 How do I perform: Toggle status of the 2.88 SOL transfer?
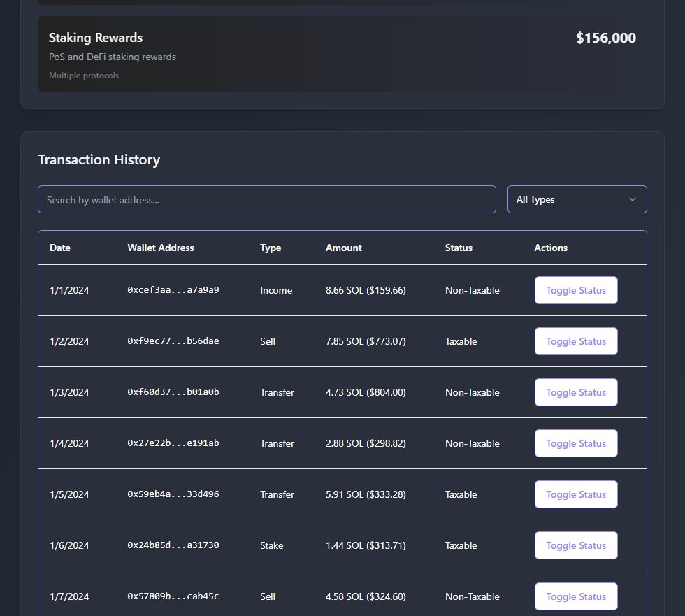pyautogui.click(x=575, y=443)
